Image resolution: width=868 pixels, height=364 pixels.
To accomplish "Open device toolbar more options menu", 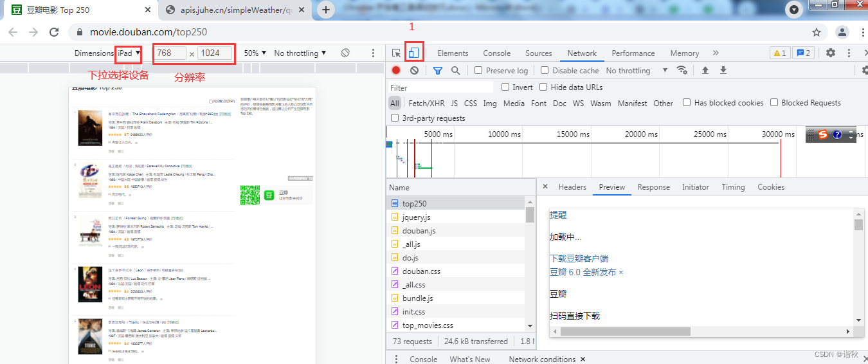I will coord(373,53).
